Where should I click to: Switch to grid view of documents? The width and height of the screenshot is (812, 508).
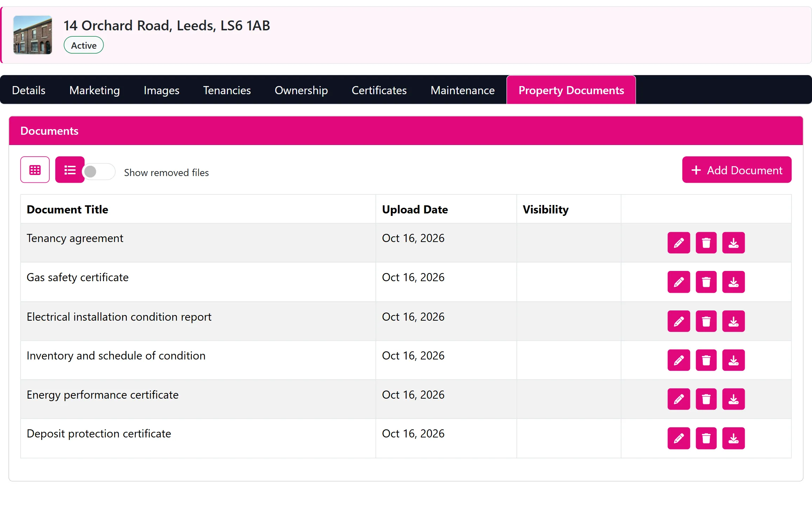tap(35, 170)
